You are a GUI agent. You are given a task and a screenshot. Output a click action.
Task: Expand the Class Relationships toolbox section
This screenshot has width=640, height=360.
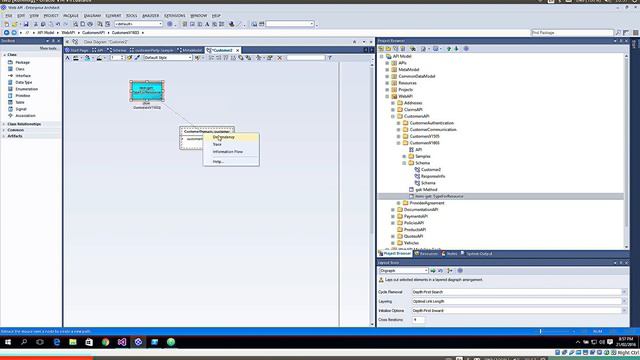point(4,124)
